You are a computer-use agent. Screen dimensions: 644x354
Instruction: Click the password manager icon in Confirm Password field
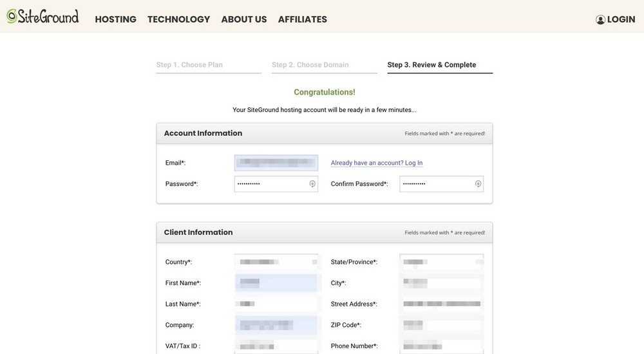(478, 183)
